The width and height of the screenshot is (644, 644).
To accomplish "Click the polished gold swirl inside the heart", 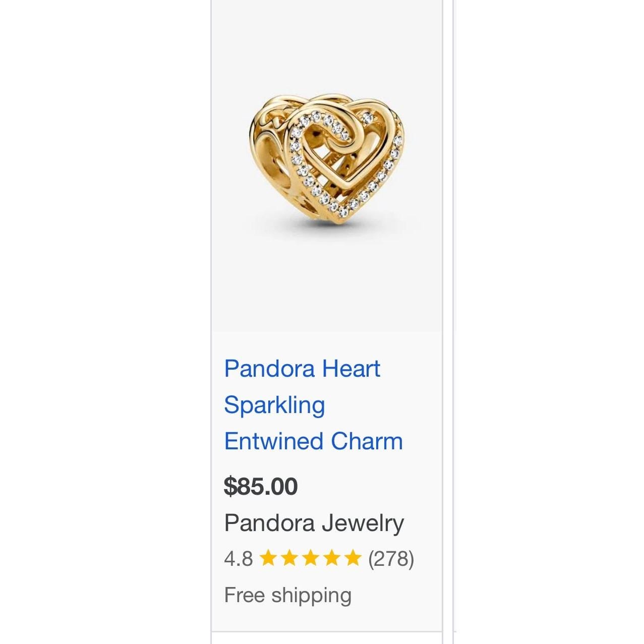I will (353, 136).
